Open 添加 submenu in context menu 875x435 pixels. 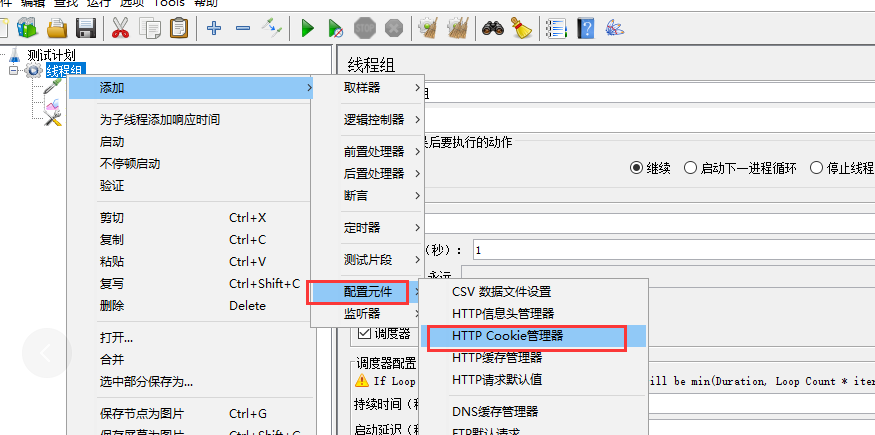coord(191,88)
